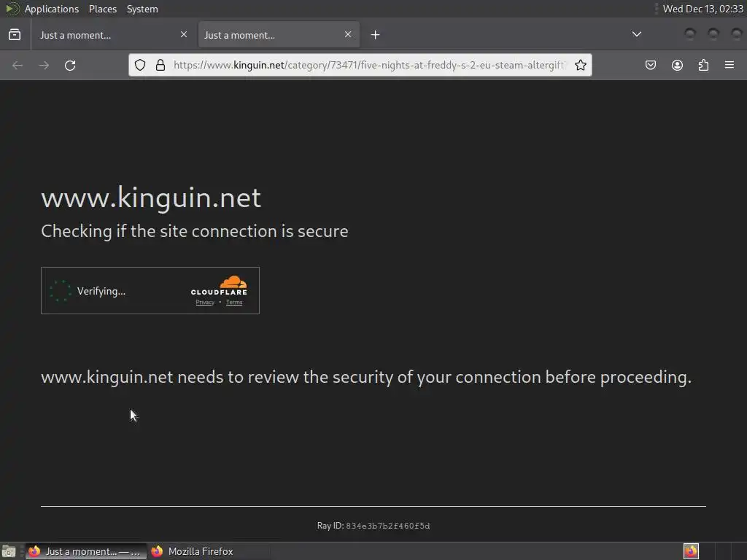Open a new tab with plus button

pos(376,35)
